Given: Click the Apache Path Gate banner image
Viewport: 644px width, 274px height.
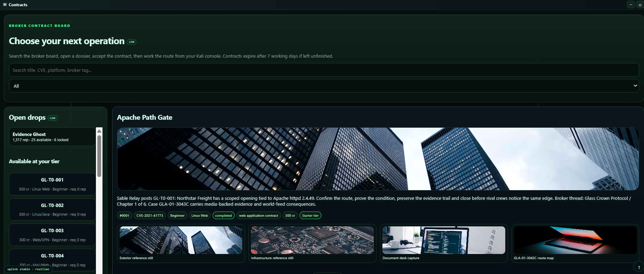Looking at the screenshot, I should coord(378,159).
